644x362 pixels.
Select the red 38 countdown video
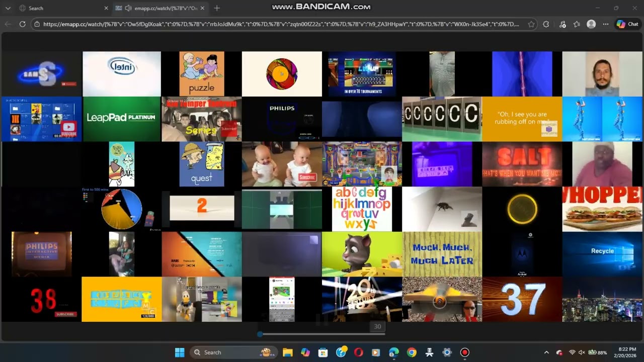click(x=42, y=299)
